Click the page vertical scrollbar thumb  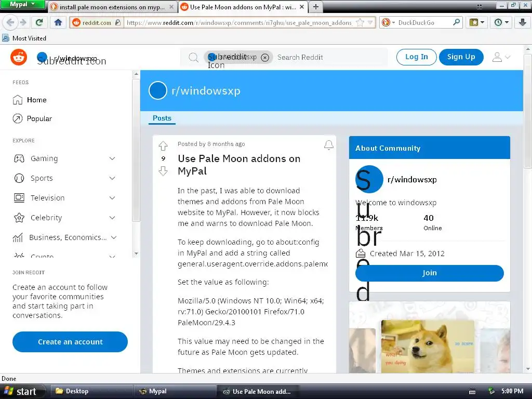528,110
